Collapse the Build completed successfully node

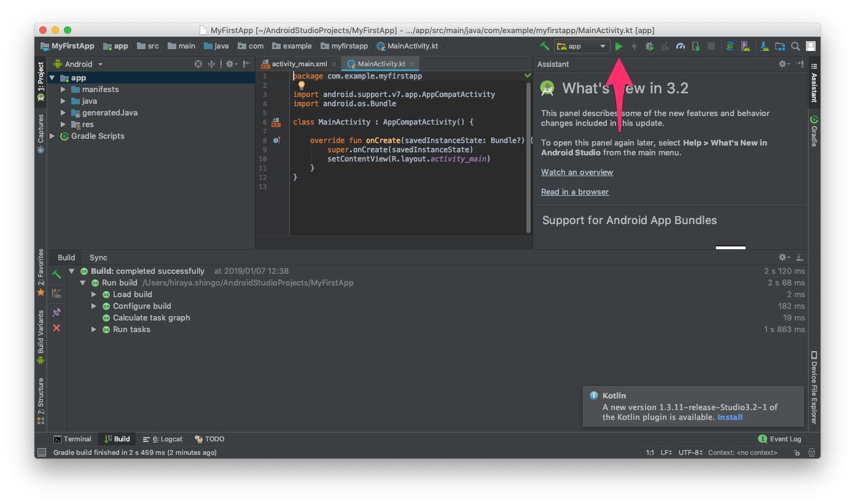(72, 271)
